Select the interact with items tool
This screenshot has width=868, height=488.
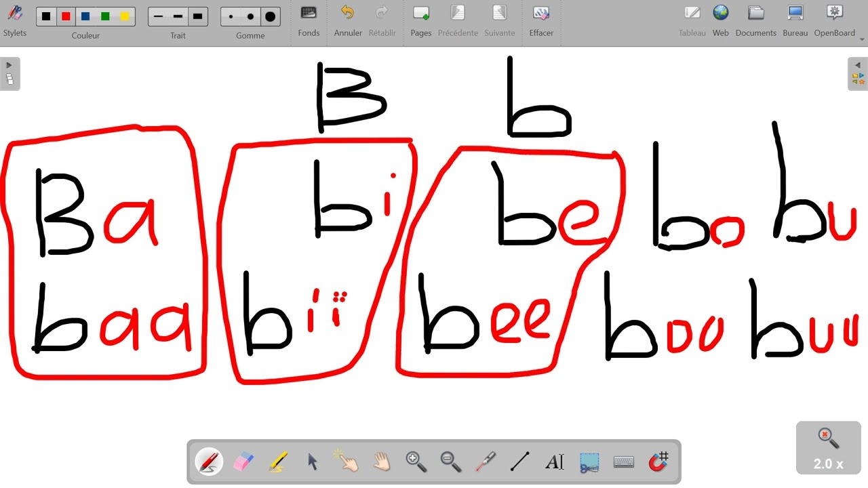tap(347, 462)
